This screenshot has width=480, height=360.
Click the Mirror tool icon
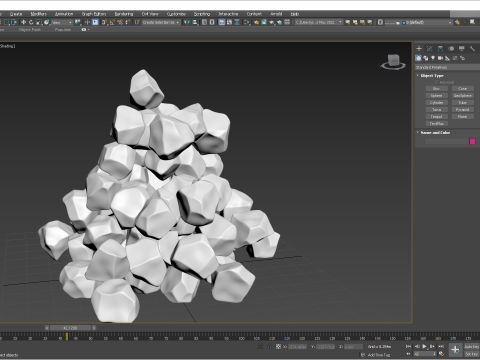187,22
